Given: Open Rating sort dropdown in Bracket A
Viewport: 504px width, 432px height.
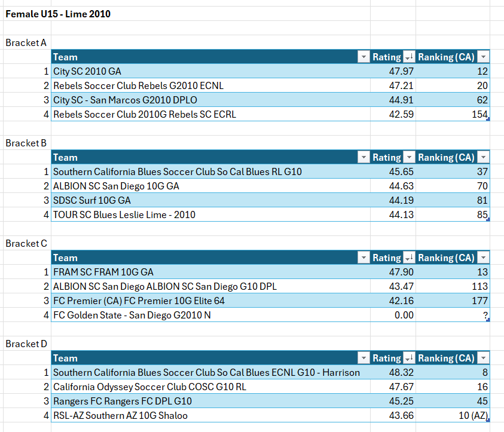Looking at the screenshot, I should point(409,57).
